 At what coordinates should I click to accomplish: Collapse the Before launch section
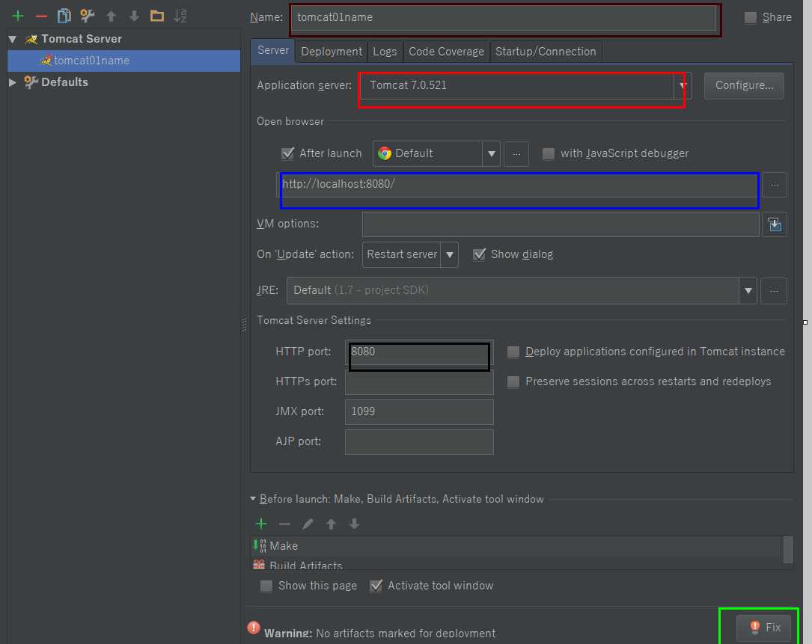[253, 499]
